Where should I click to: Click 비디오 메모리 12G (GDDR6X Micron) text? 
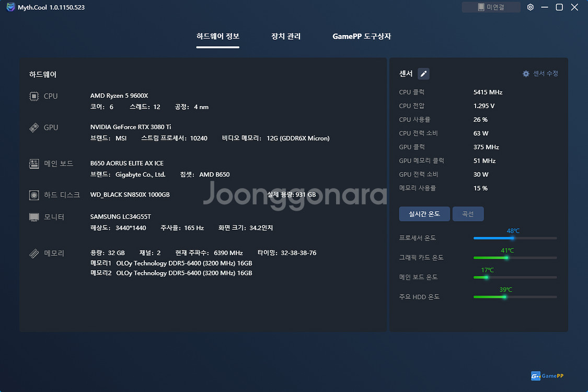click(275, 138)
